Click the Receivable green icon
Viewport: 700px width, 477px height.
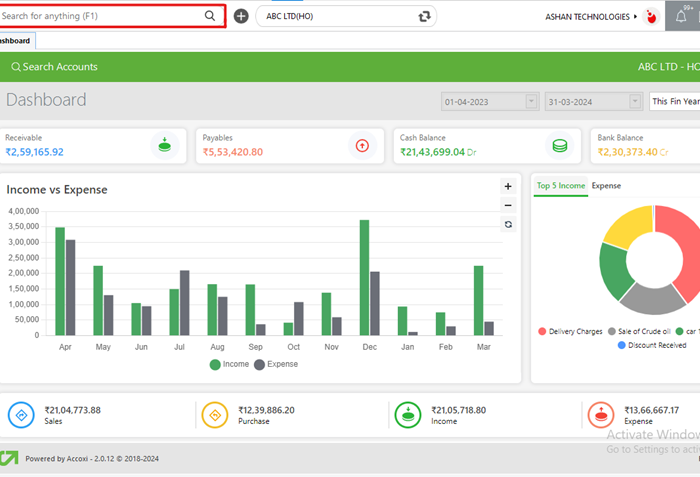point(165,145)
